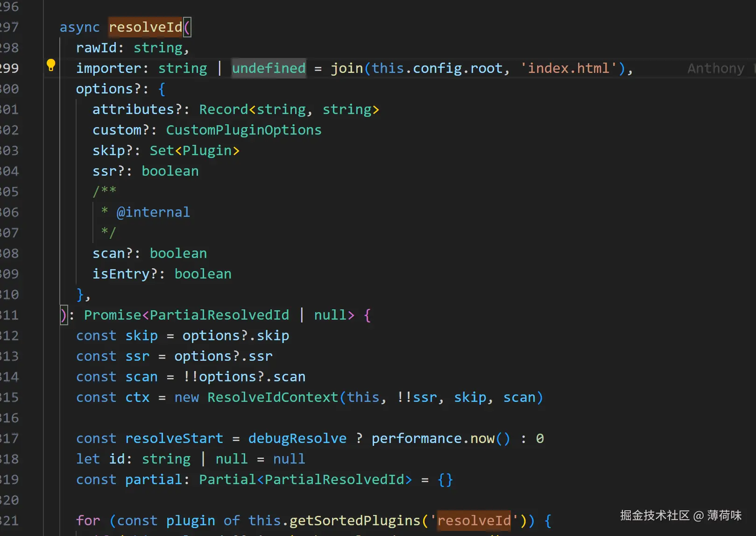Click the performance.now() call
756x536 pixels.
click(x=441, y=438)
